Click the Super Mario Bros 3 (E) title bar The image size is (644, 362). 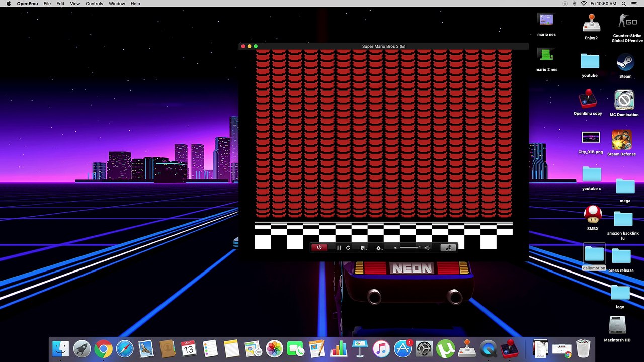[383, 46]
